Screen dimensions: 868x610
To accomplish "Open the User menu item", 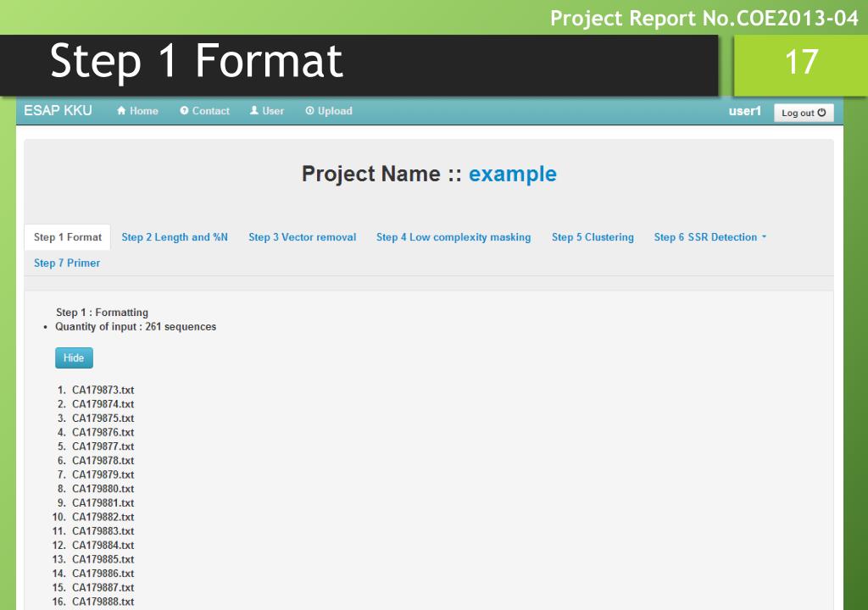I will point(267,111).
